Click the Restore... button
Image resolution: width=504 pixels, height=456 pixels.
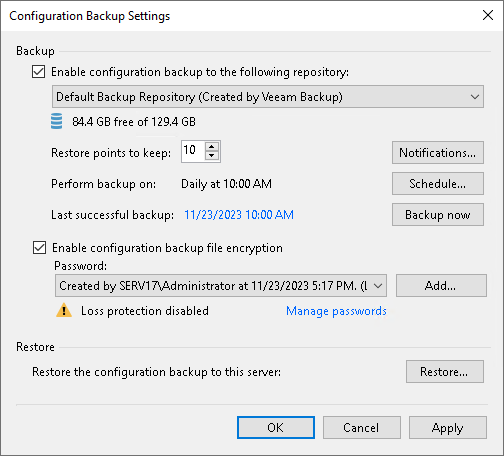[445, 372]
